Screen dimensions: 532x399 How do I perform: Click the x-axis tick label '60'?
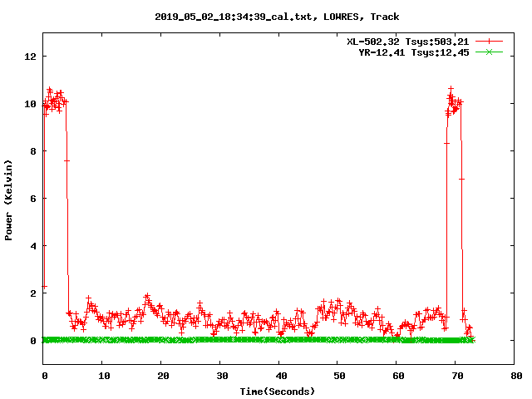coord(398,376)
